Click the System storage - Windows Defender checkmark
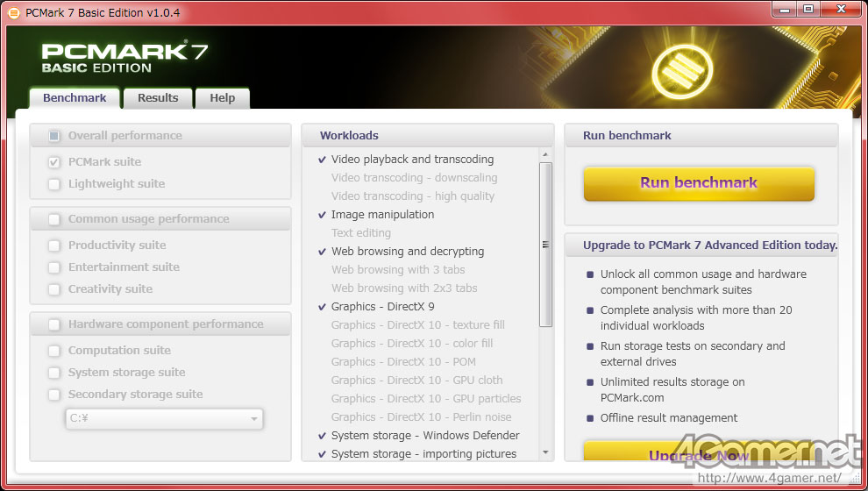 tap(323, 436)
